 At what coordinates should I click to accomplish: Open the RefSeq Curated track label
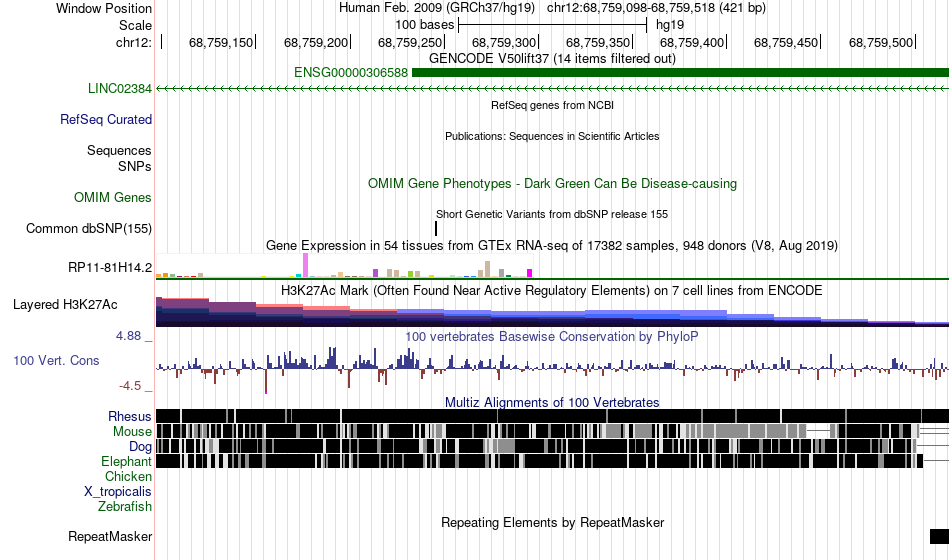pyautogui.click(x=106, y=119)
